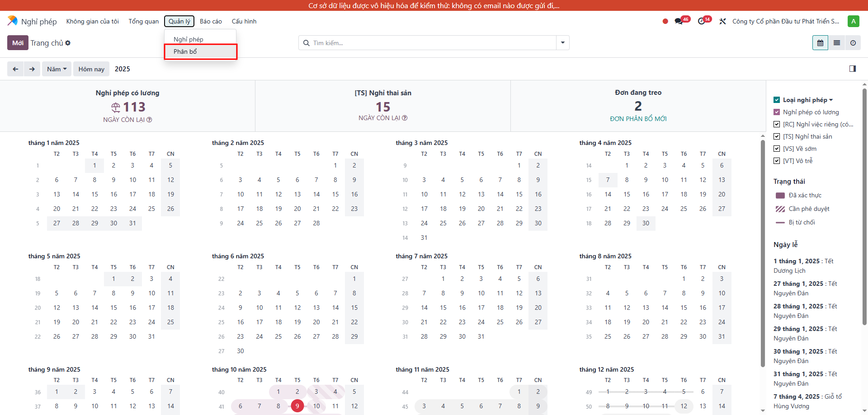Click the Hôm nay button

[x=91, y=69]
